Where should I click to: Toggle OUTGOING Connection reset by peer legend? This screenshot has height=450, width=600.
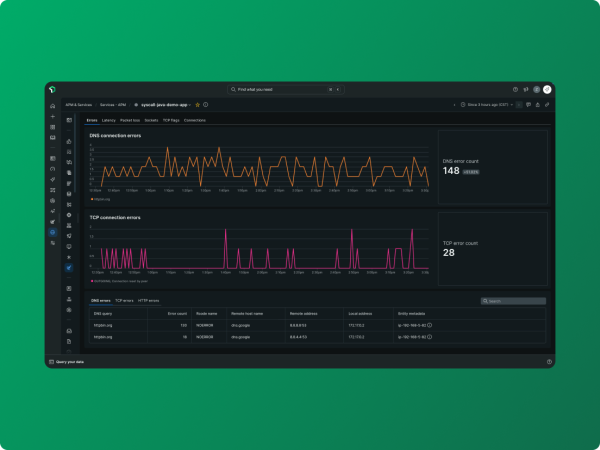[119, 281]
